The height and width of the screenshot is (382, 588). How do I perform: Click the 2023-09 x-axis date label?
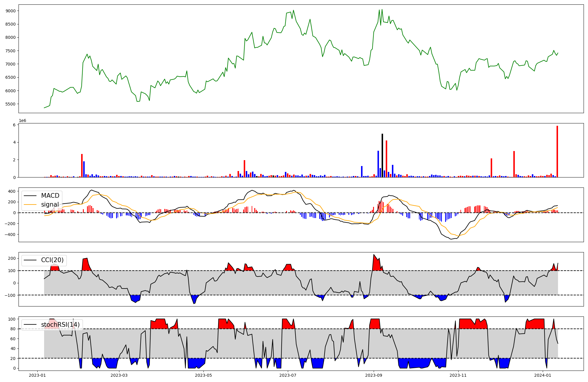pos(374,375)
